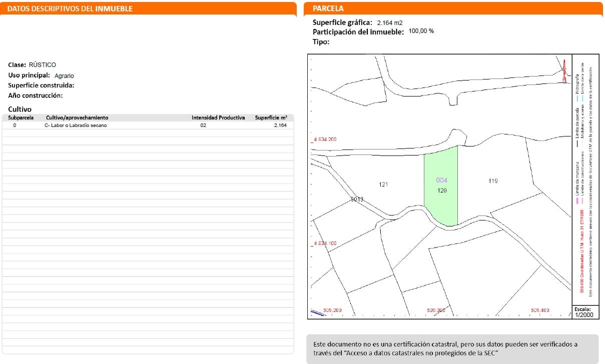Viewport: 605px width, 364px height.
Task: Click the PARCELA section header
Action: [328, 8]
